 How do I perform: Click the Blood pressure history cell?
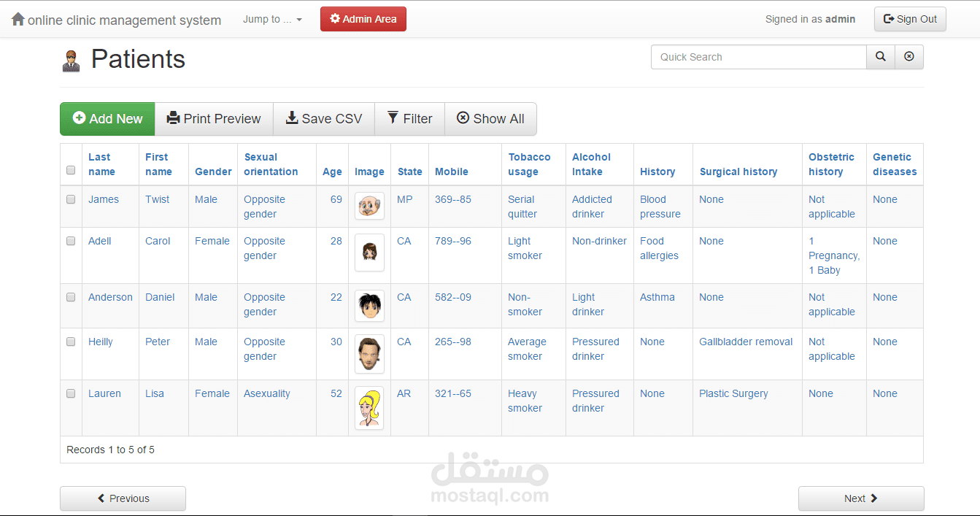660,207
